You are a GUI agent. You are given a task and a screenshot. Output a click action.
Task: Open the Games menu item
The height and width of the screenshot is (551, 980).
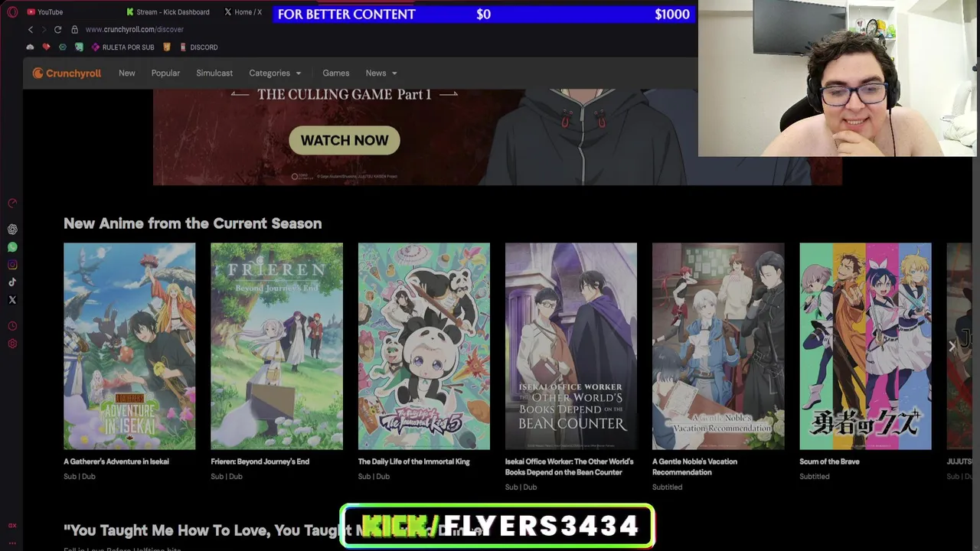coord(335,73)
